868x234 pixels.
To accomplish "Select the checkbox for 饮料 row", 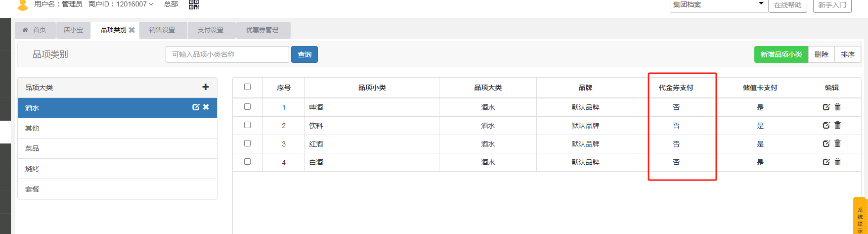I will coord(248,125).
